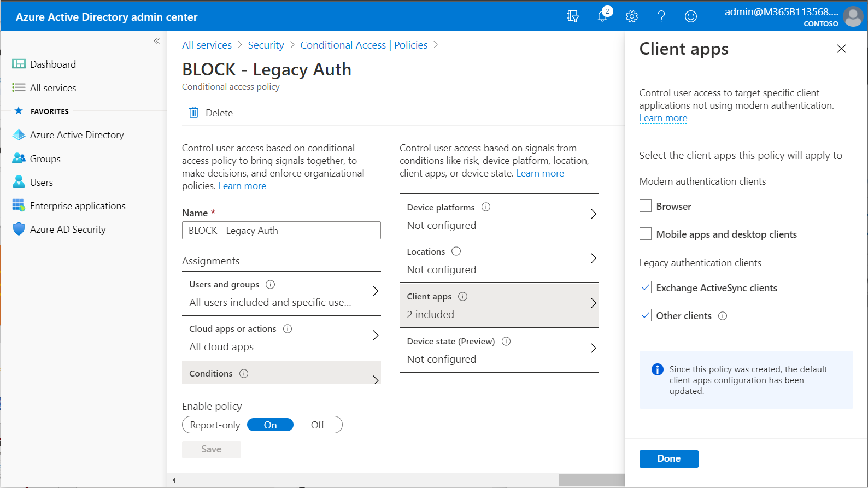Image resolution: width=868 pixels, height=488 pixels.
Task: Expand the Device state (Preview) chevron
Action: coord(593,348)
